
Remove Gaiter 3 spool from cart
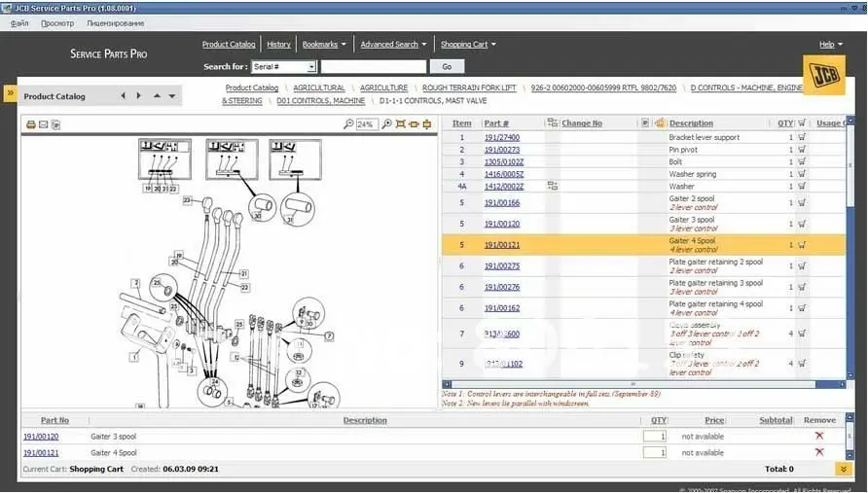(x=819, y=436)
